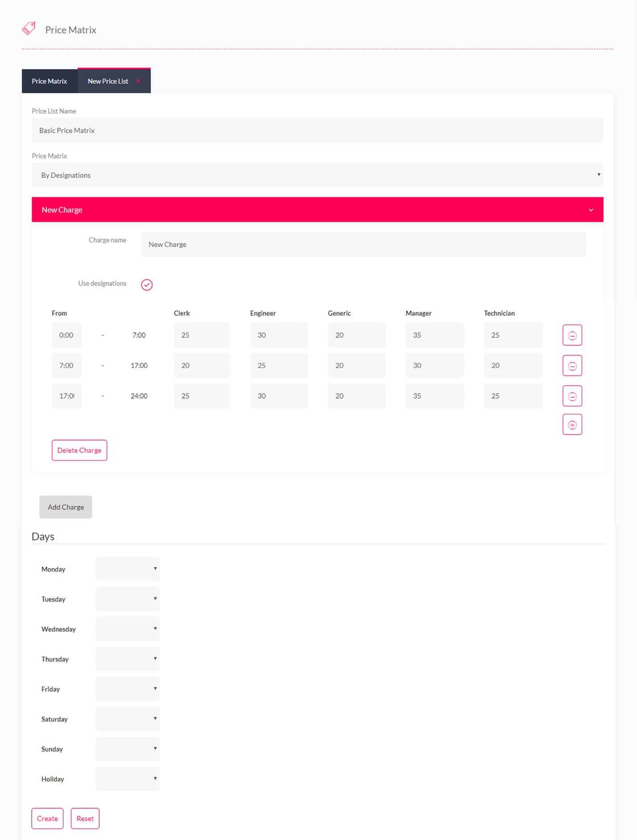Image resolution: width=637 pixels, height=840 pixels.
Task: Edit Clerk rate for 0:00 row
Action: tap(202, 335)
